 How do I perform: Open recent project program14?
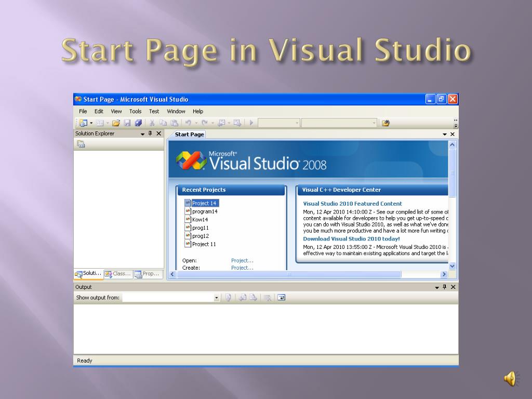click(201, 211)
